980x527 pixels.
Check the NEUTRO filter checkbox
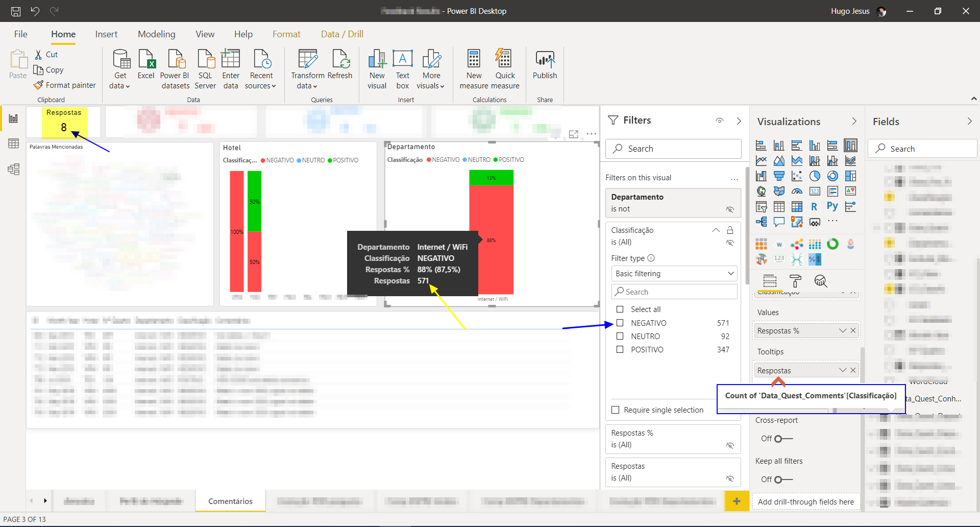tap(620, 336)
